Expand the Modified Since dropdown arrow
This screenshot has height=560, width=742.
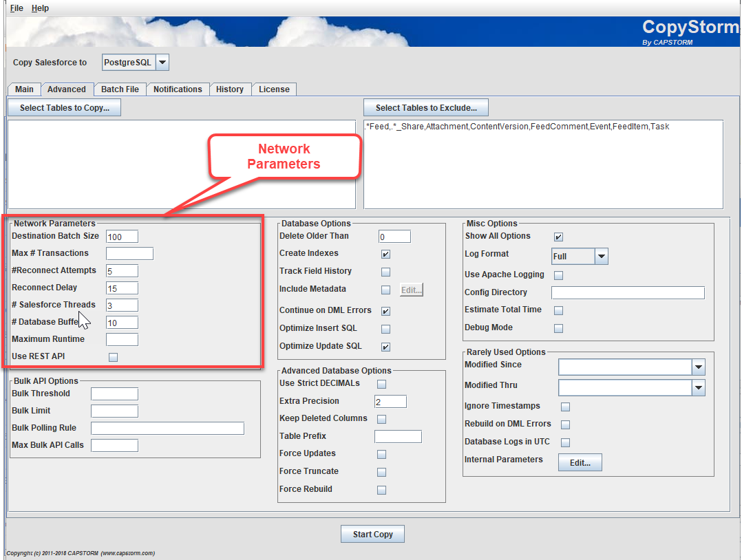point(699,367)
